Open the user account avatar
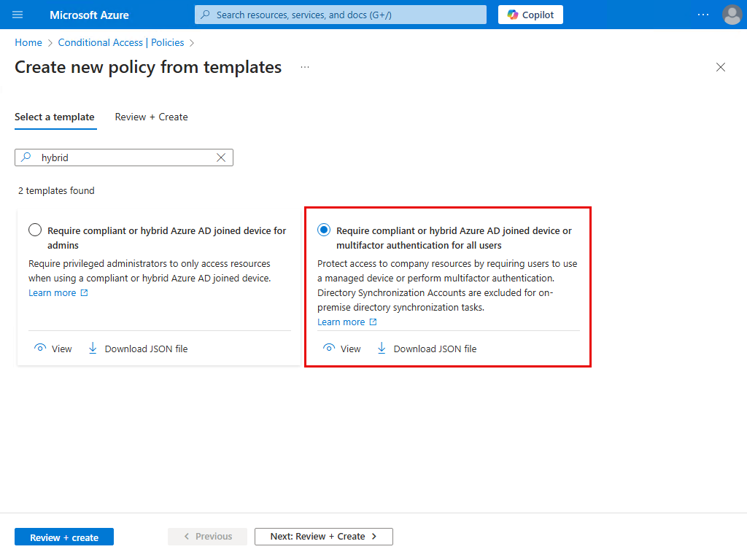The height and width of the screenshot is (560, 747). tap(731, 15)
